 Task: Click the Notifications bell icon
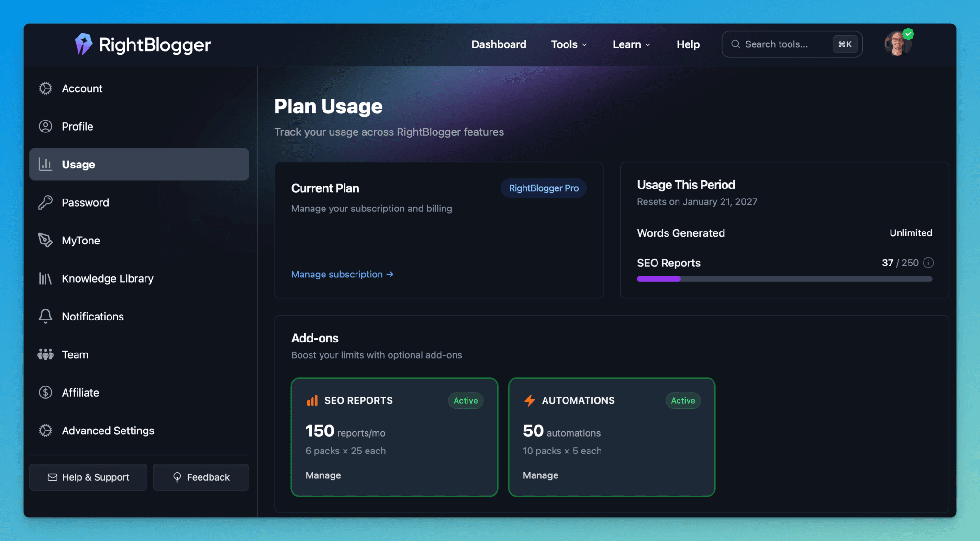coord(45,316)
